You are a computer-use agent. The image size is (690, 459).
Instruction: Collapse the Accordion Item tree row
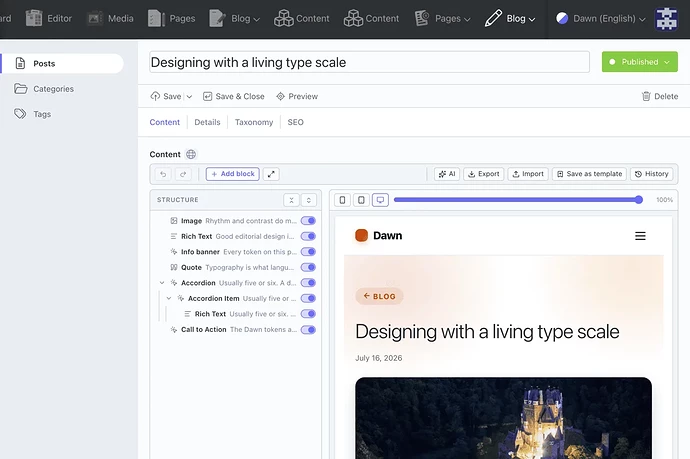(169, 298)
